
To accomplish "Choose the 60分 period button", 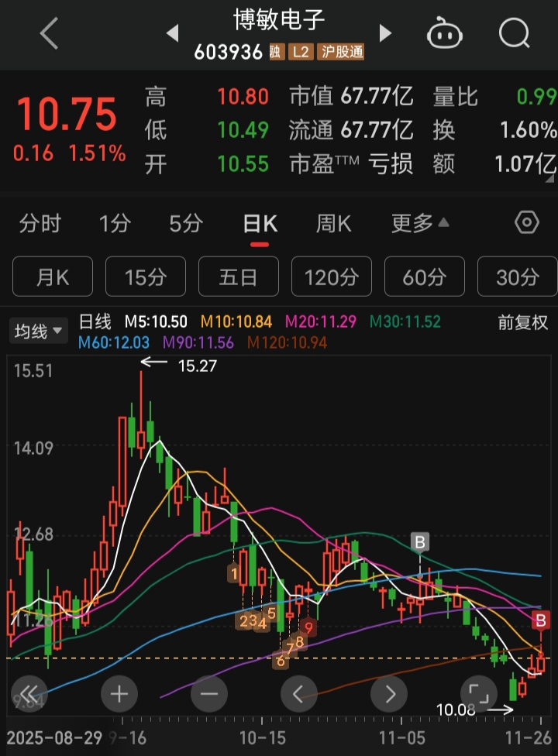I will tap(425, 277).
